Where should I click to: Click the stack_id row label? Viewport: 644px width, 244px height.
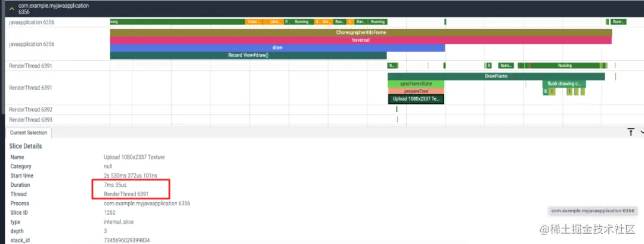tap(19, 240)
